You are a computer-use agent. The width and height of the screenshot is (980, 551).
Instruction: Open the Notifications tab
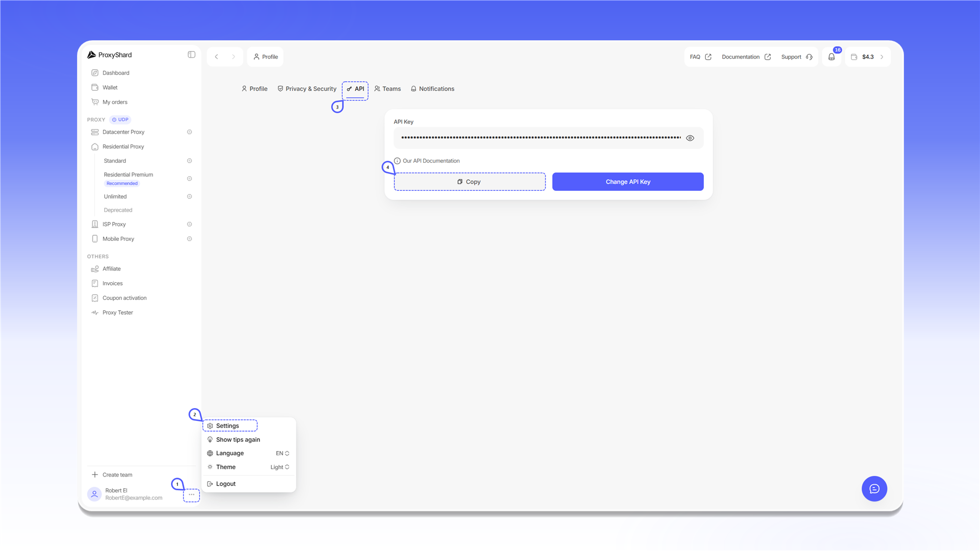(x=432, y=89)
